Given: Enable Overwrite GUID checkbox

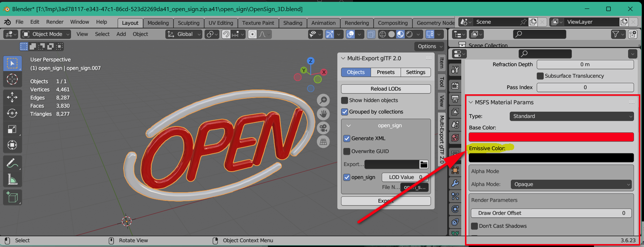Looking at the screenshot, I should coord(347,151).
